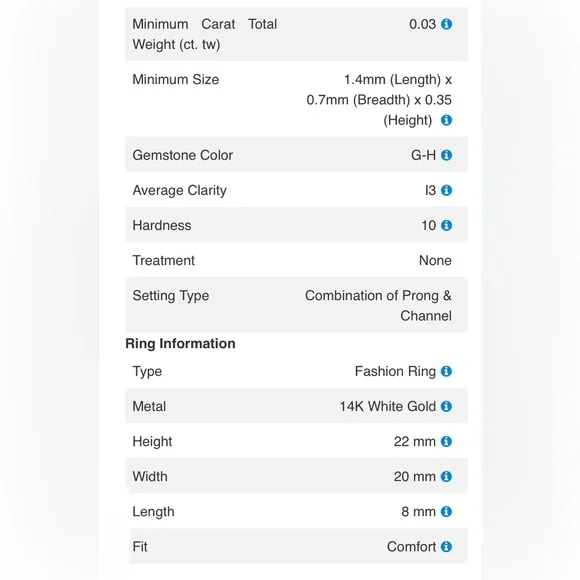
Task: Open info icon next to Fashion Ring
Action: tap(446, 371)
